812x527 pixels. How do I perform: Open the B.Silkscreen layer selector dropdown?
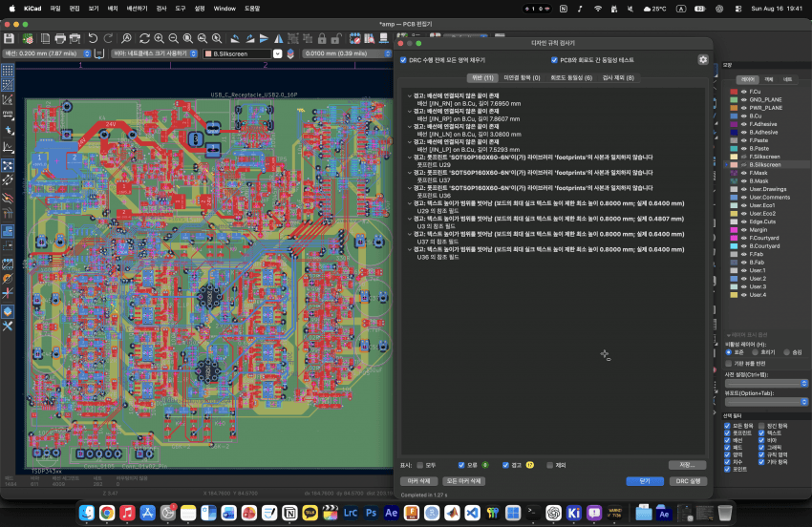coord(278,53)
